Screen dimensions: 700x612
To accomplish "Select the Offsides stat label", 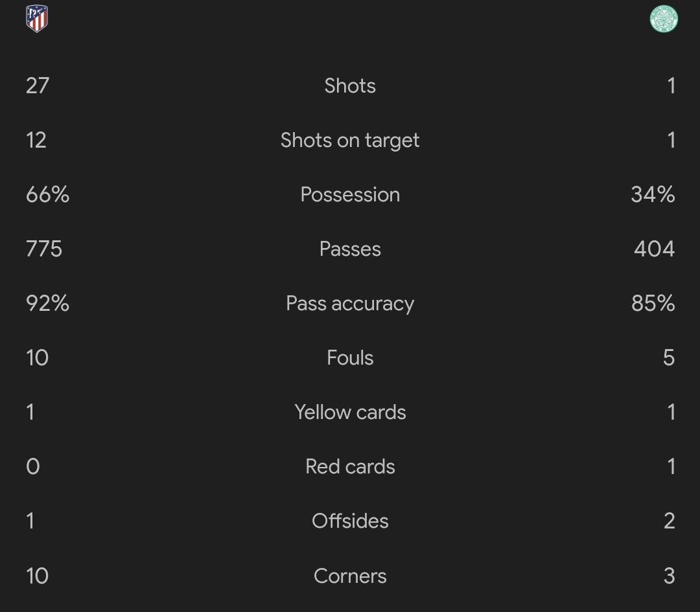I will coord(350,521).
